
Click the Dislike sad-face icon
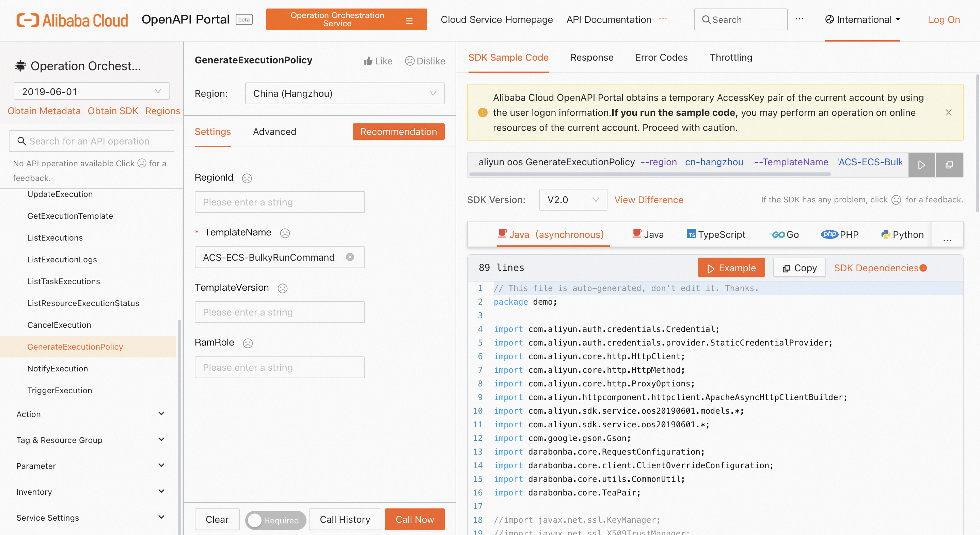pos(409,61)
